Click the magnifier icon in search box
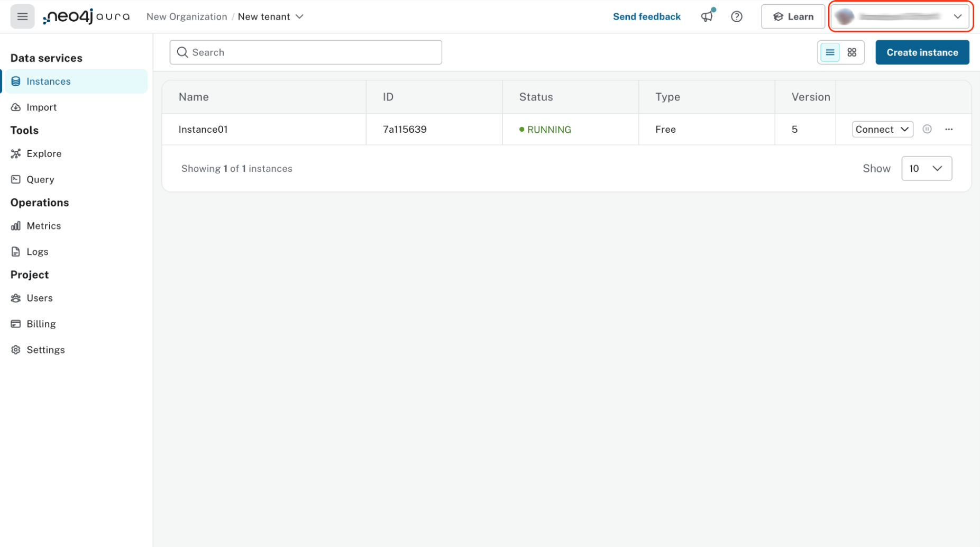 [182, 52]
